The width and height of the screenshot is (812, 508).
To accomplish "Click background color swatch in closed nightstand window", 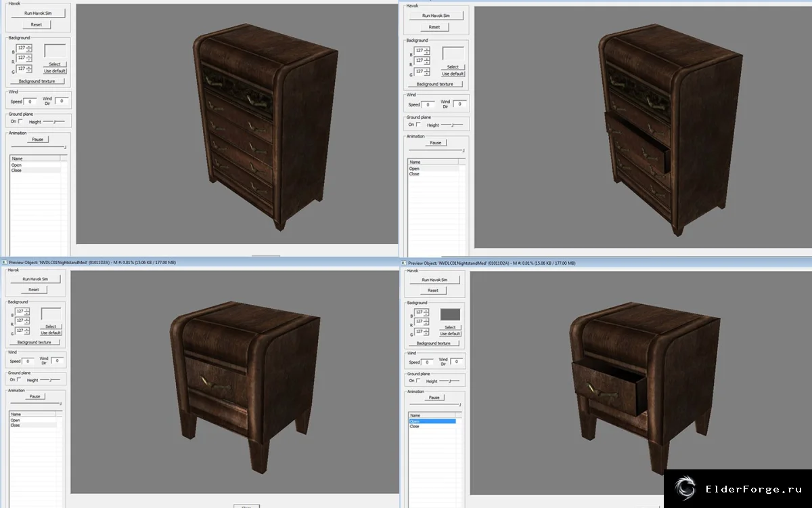I will [x=51, y=314].
